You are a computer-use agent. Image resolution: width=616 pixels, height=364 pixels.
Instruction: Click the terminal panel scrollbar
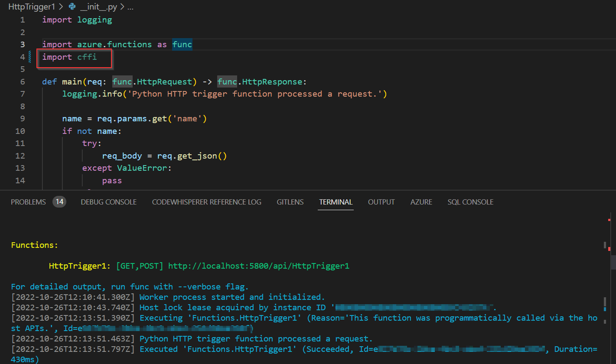[613, 262]
